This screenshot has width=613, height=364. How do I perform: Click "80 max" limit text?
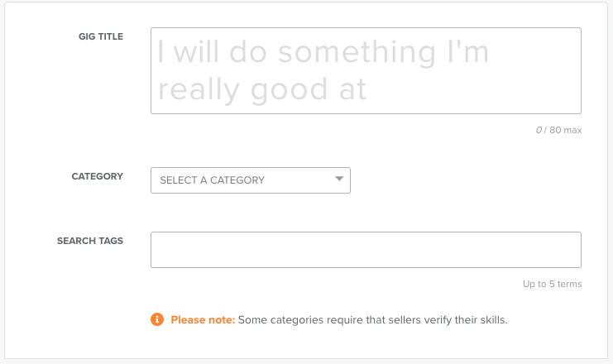(x=566, y=130)
